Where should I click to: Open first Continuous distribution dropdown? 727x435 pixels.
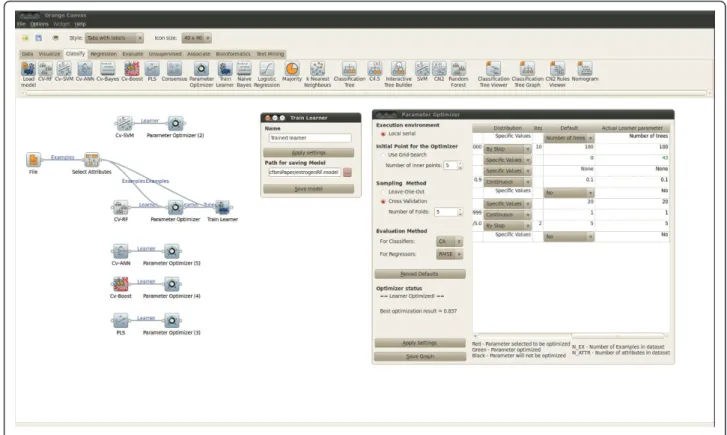coord(507,182)
